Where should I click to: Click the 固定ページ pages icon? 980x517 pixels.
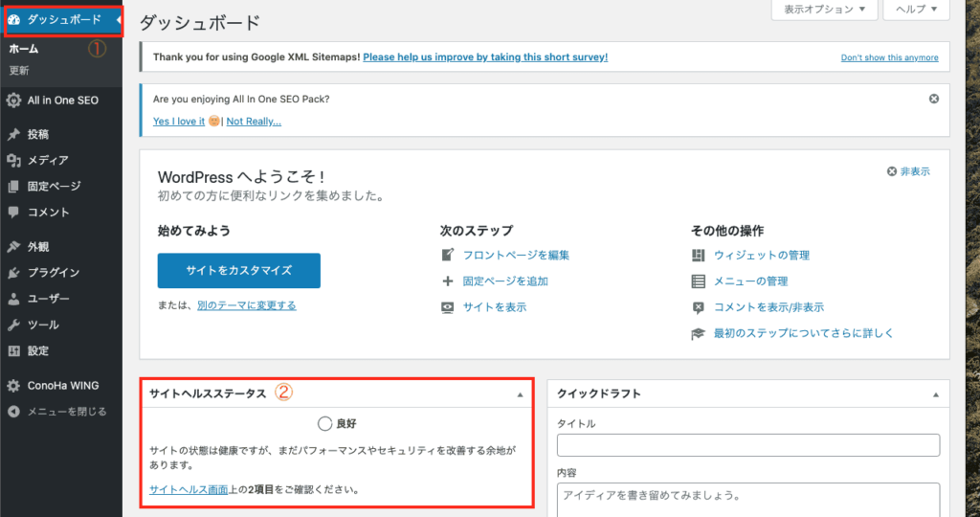click(x=13, y=187)
